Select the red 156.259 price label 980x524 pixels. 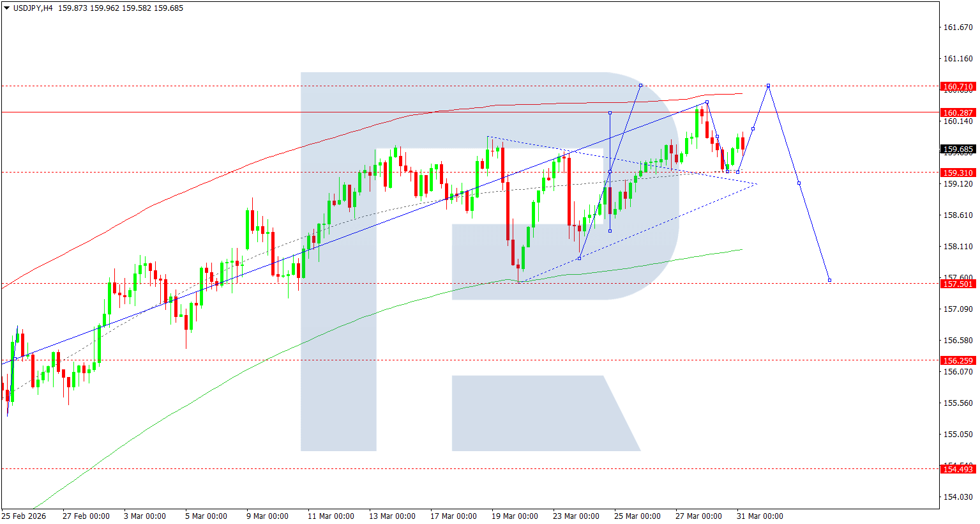click(x=958, y=360)
